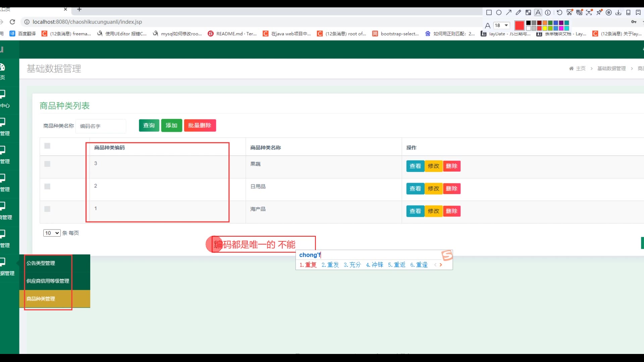Select the rectangle annotation tool
This screenshot has height=362, width=644.
coord(489,12)
